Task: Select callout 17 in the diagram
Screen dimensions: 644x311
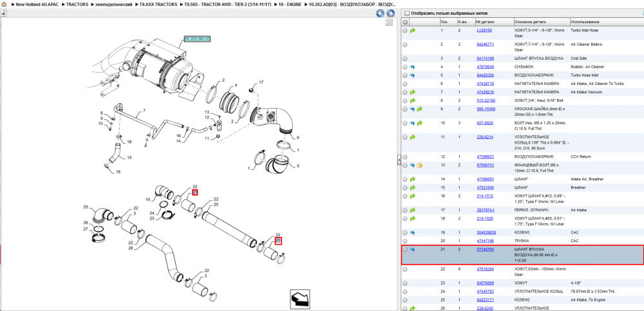Action: (x=261, y=82)
